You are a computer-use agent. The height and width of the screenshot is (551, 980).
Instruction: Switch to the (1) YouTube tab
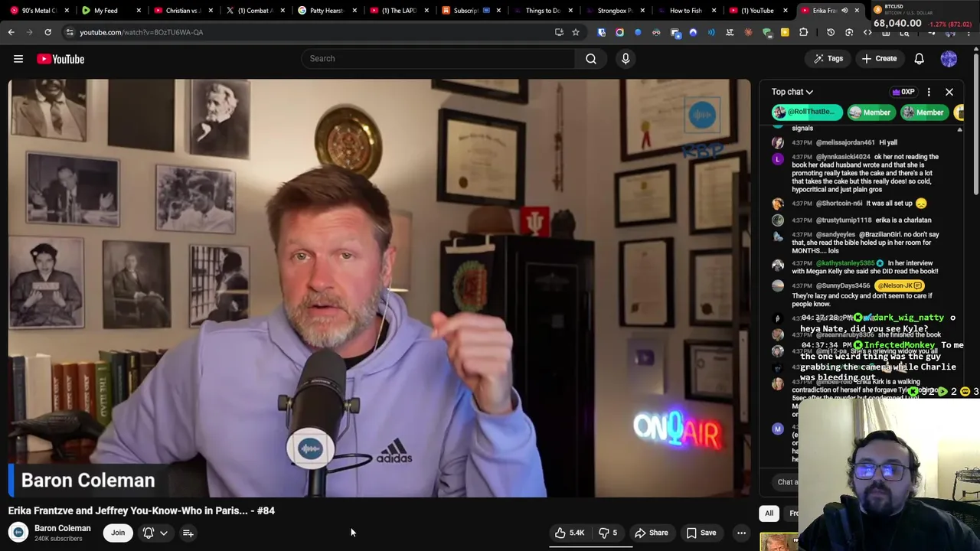click(757, 11)
